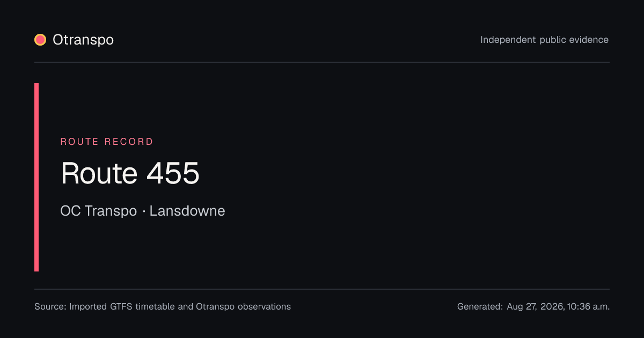
Task: Click the header divider line below Otranspo
Action: (322, 62)
